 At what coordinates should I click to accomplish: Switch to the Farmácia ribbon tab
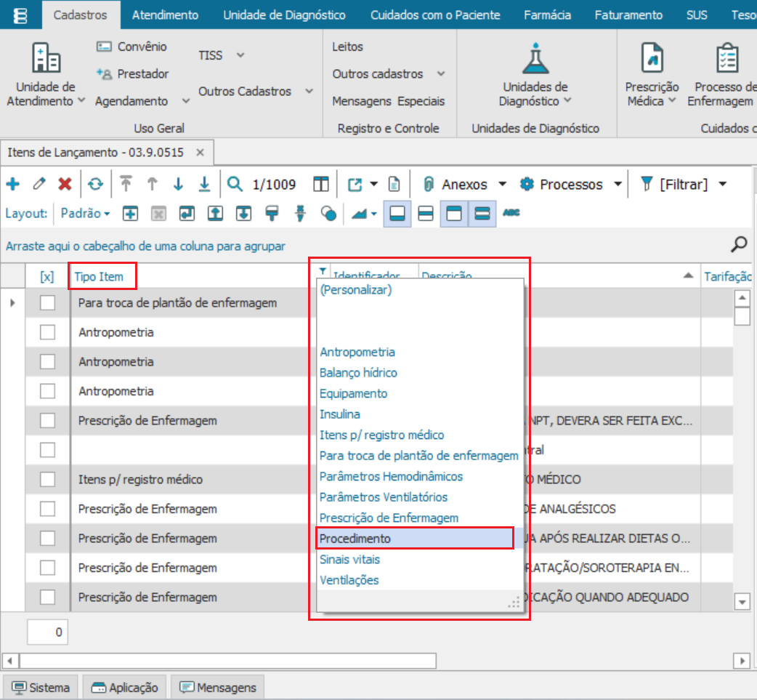click(547, 15)
